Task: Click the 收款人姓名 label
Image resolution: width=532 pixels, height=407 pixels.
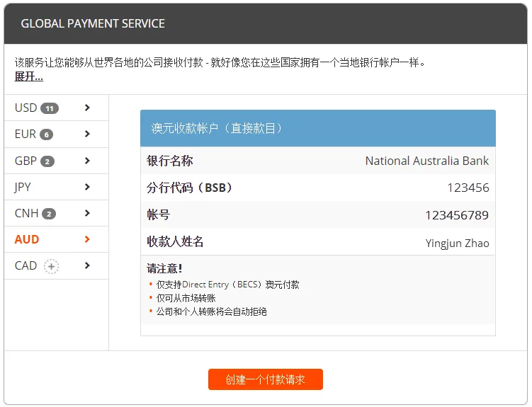Action: (175, 241)
